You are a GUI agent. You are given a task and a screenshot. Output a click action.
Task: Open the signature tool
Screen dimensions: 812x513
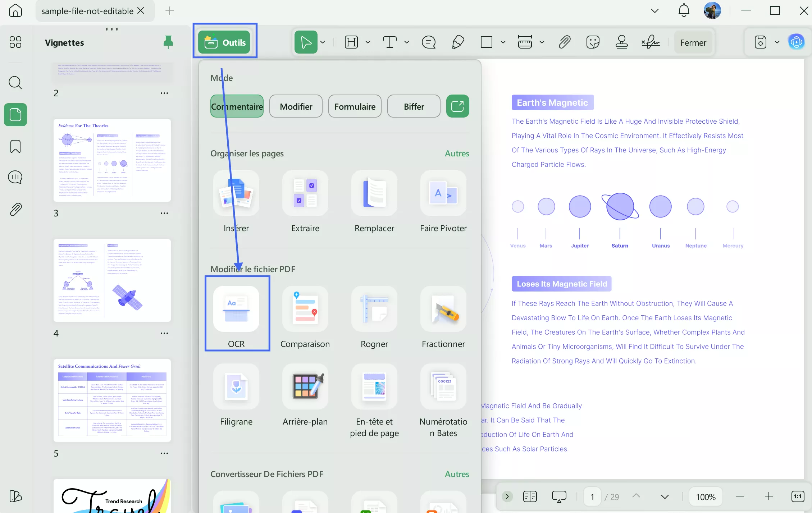[x=651, y=42]
